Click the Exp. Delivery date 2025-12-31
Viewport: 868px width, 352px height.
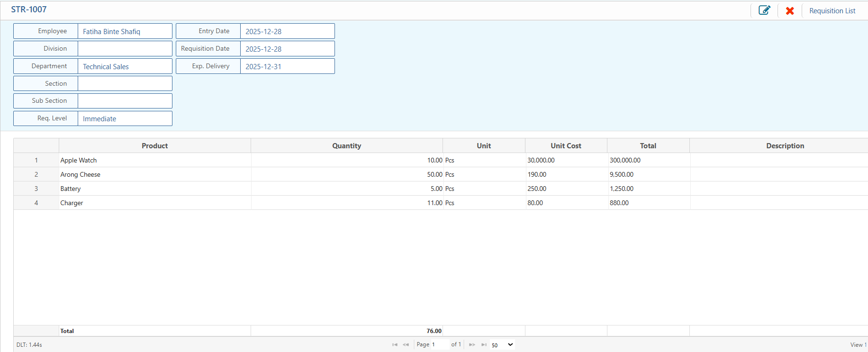click(x=287, y=66)
